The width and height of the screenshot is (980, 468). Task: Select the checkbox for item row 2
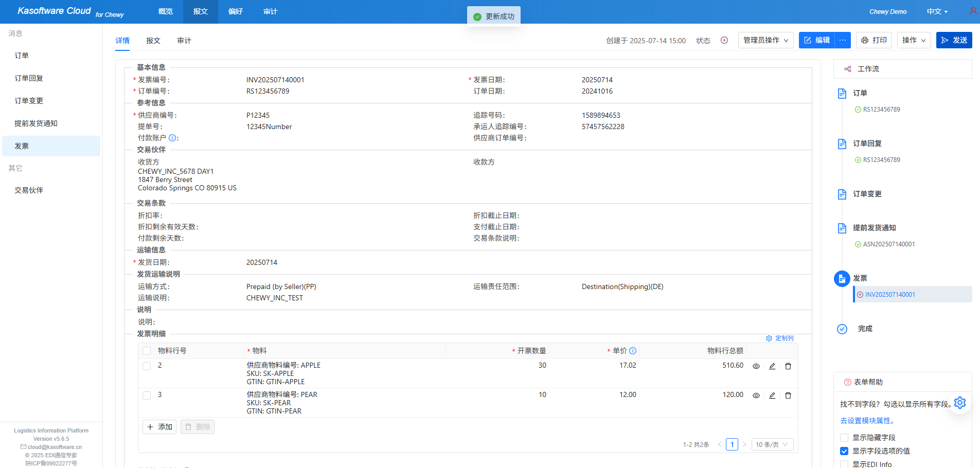[x=147, y=366]
